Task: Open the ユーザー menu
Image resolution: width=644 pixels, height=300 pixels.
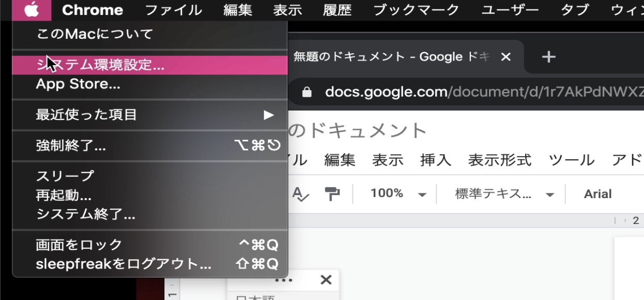Action: click(x=510, y=10)
